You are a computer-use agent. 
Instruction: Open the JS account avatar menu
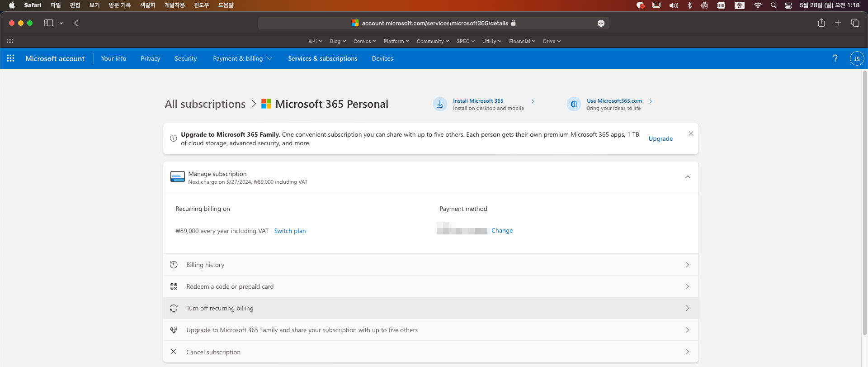tap(857, 58)
